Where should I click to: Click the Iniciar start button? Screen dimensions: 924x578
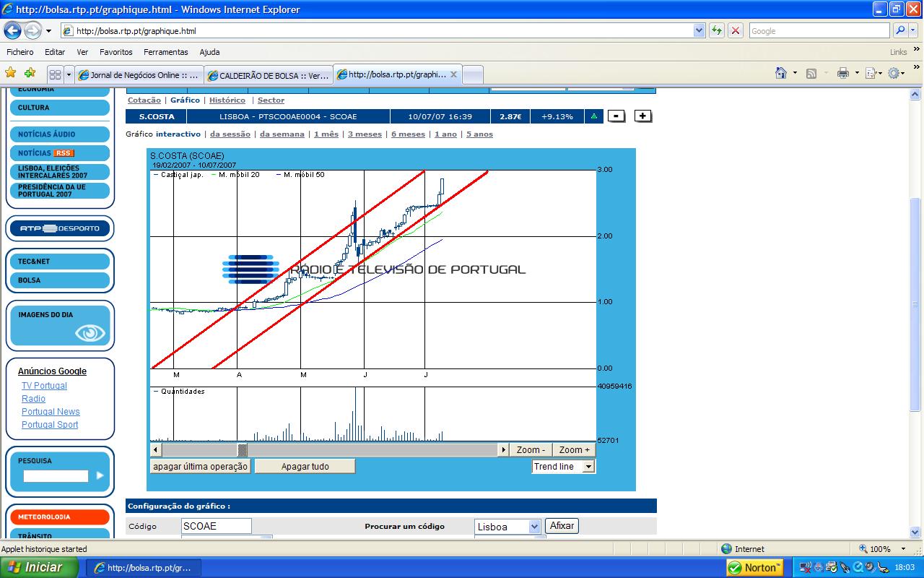coord(39,567)
